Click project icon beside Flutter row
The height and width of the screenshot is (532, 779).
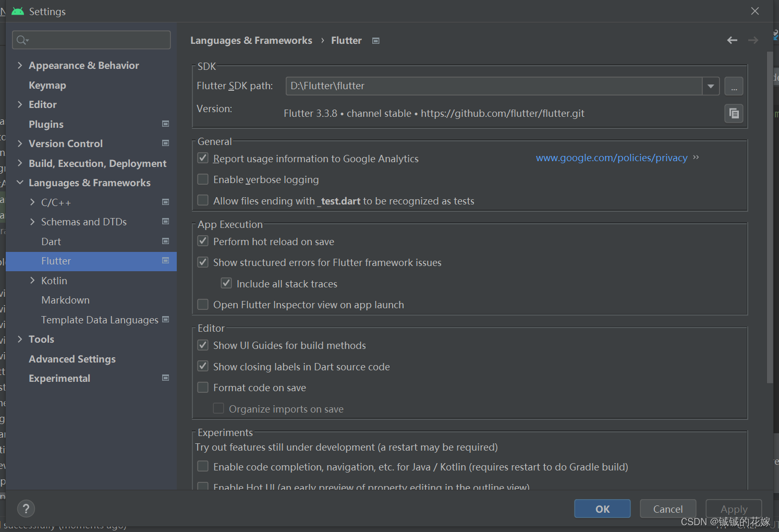[166, 260]
